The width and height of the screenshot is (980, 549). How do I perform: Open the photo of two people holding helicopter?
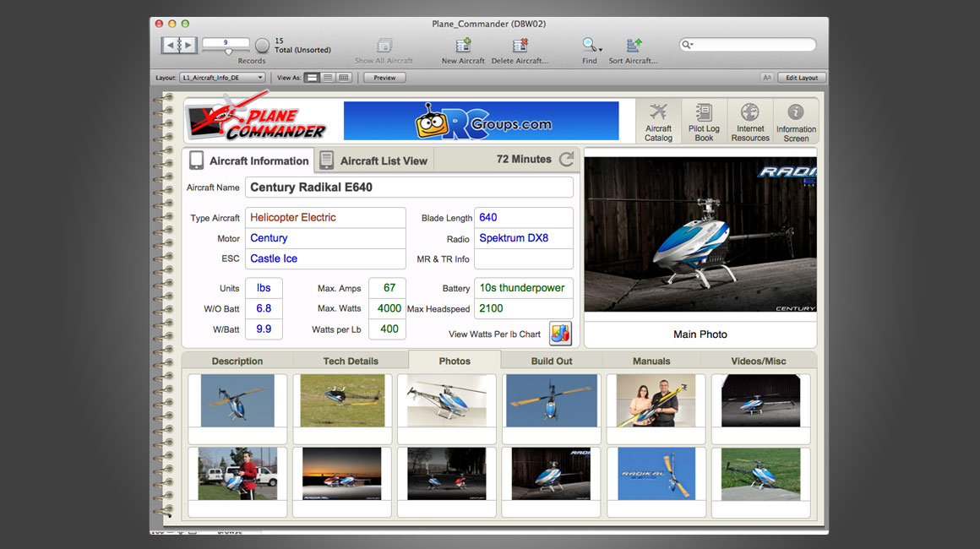pyautogui.click(x=656, y=400)
